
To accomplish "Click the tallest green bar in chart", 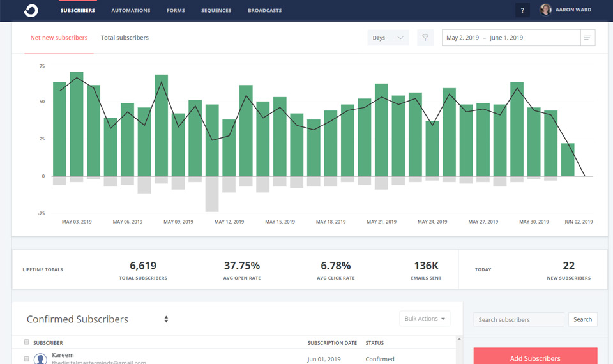I will 77,123.
